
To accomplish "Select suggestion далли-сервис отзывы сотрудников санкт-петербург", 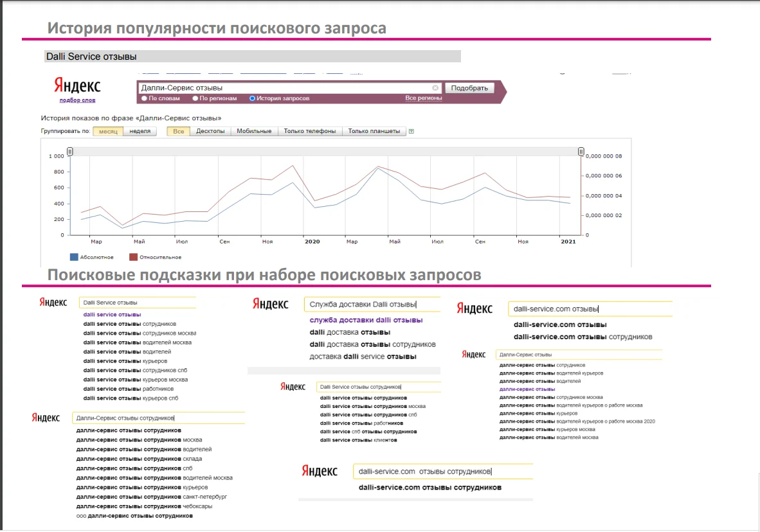I will 152,497.
